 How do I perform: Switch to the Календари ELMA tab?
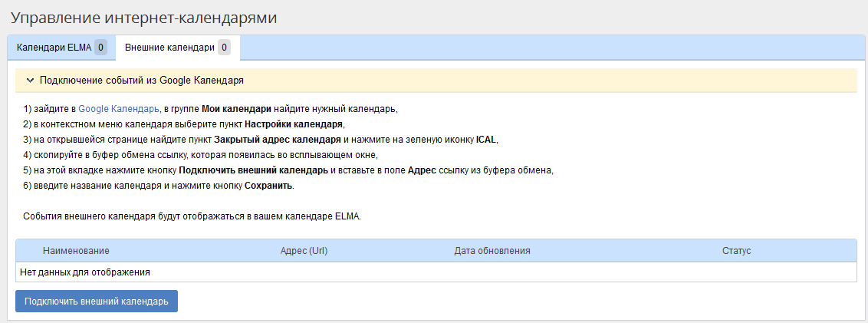coord(54,48)
